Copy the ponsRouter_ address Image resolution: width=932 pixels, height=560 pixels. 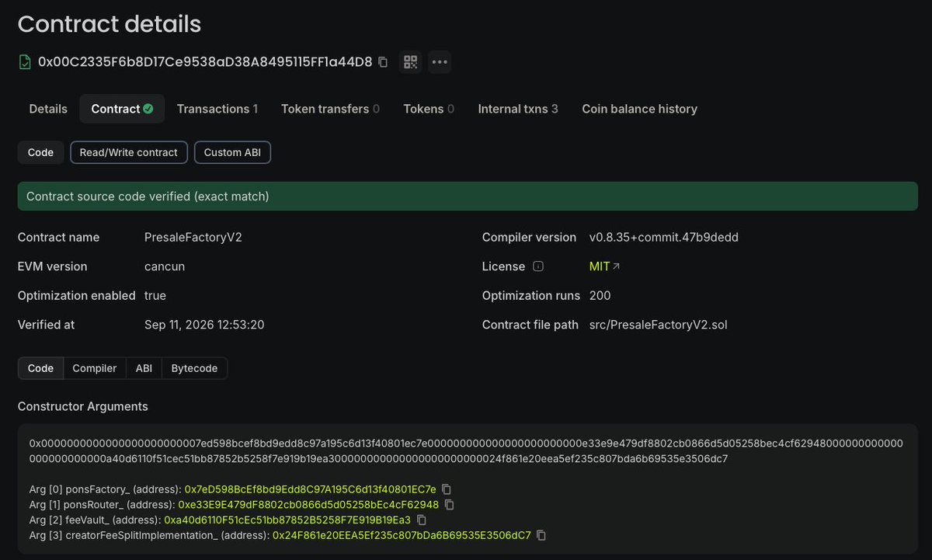[x=449, y=505]
